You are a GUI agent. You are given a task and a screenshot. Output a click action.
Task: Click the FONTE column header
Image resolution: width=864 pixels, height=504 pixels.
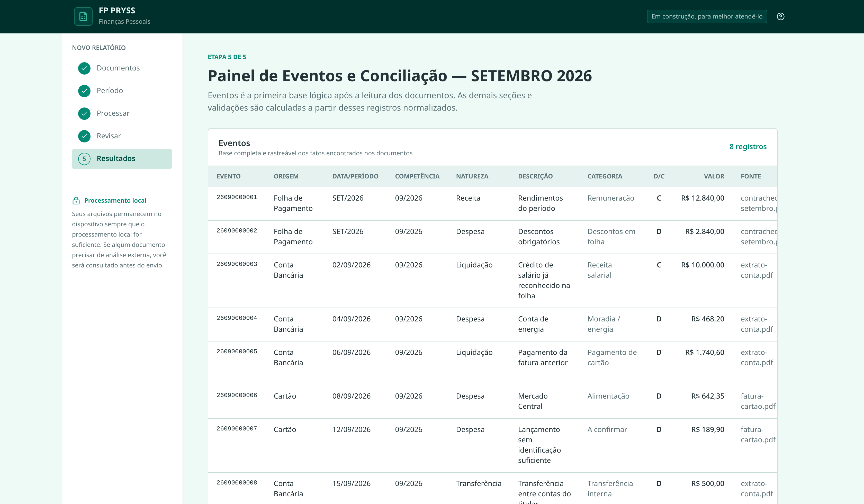pyautogui.click(x=751, y=176)
